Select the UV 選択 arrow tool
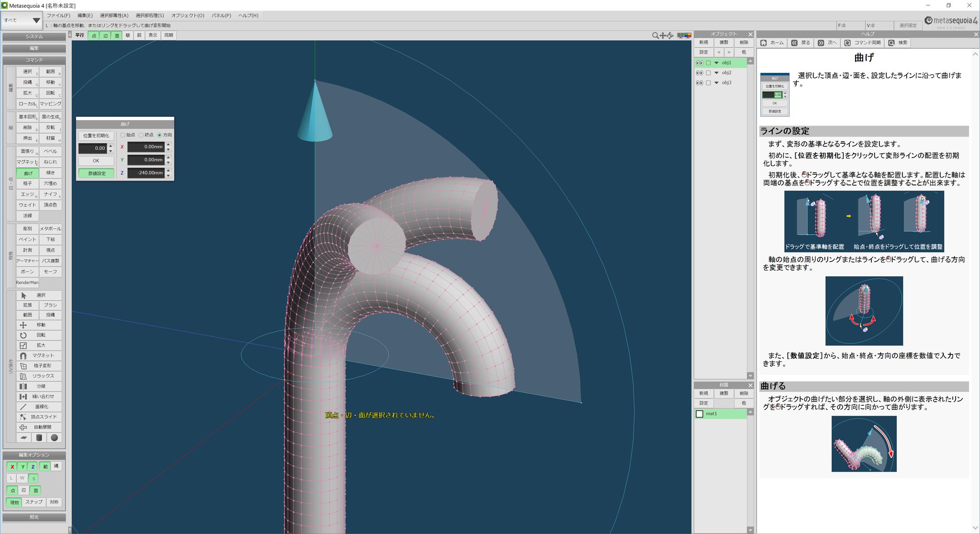This screenshot has width=980, height=534. pos(39,295)
